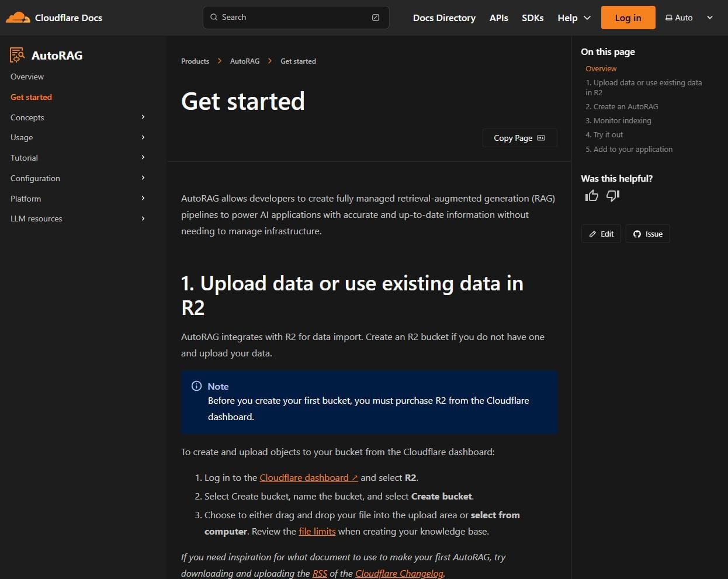
Task: Click the pencil icon on the Edit button
Action: 592,234
